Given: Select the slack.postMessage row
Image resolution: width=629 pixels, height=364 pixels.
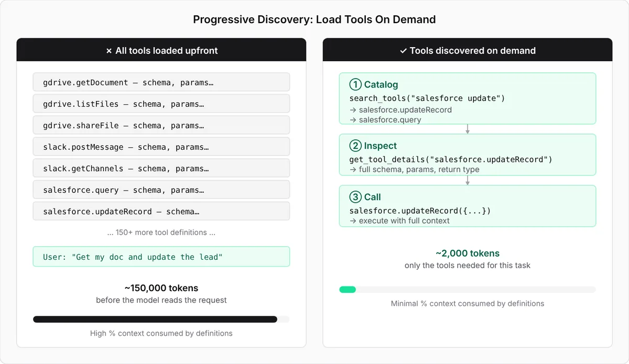Looking at the screenshot, I should [161, 147].
